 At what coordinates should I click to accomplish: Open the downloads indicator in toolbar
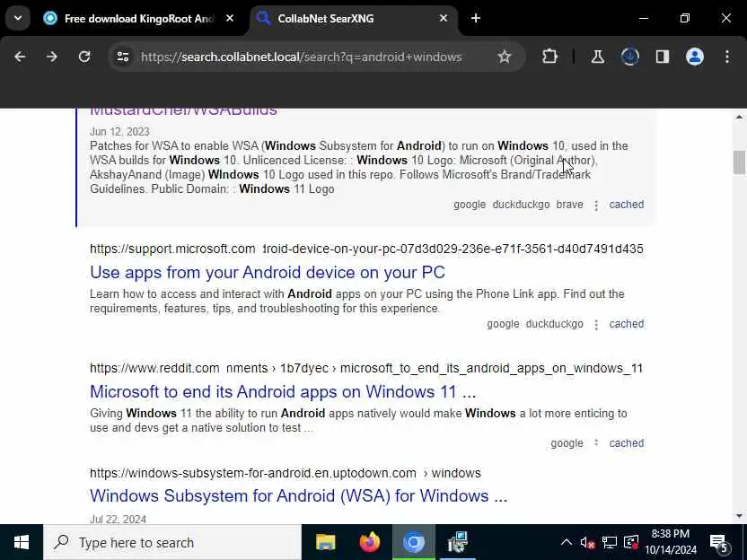coord(629,57)
